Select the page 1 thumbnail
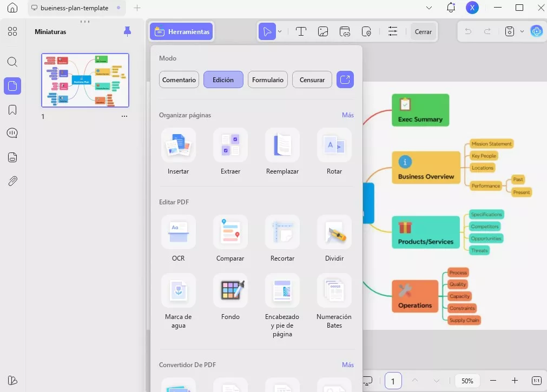 coord(85,80)
